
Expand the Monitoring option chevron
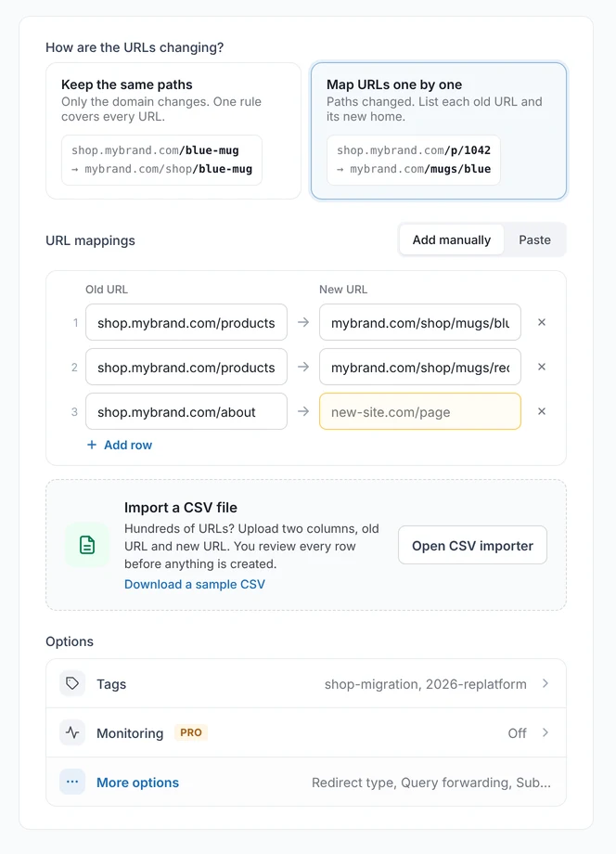[545, 732]
